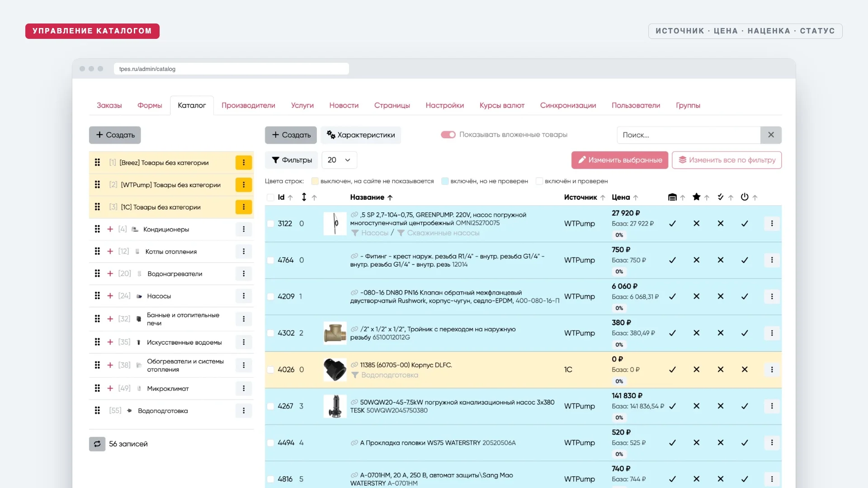868x488 pixels.
Task: Expand Водонагреватели category with plus
Action: click(110, 273)
